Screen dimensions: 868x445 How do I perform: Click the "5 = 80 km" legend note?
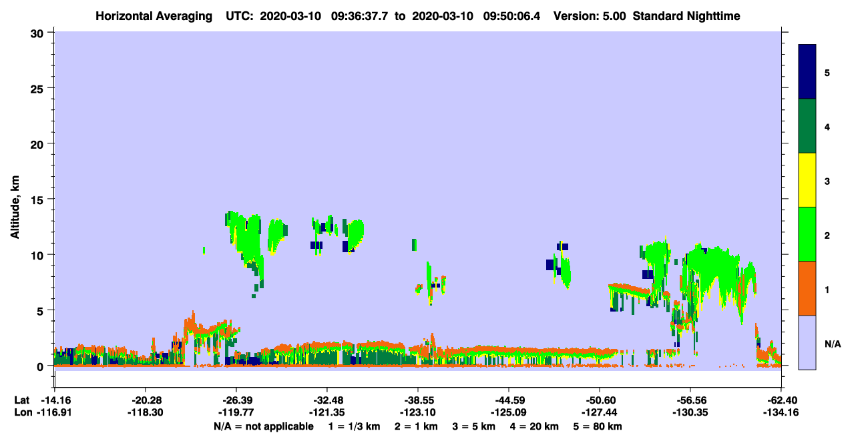click(x=599, y=426)
